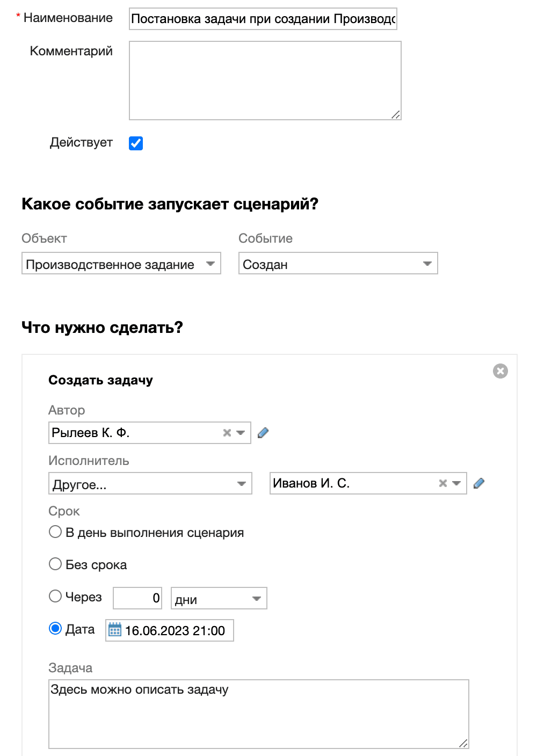Open the calendar icon in the Дата field
Screen dimensions: 537x756
tap(115, 630)
